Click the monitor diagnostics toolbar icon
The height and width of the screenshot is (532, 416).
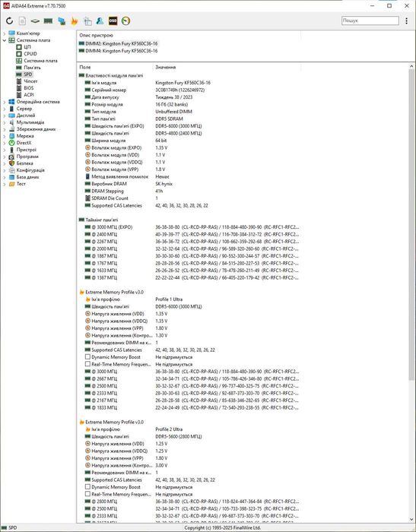click(87, 21)
